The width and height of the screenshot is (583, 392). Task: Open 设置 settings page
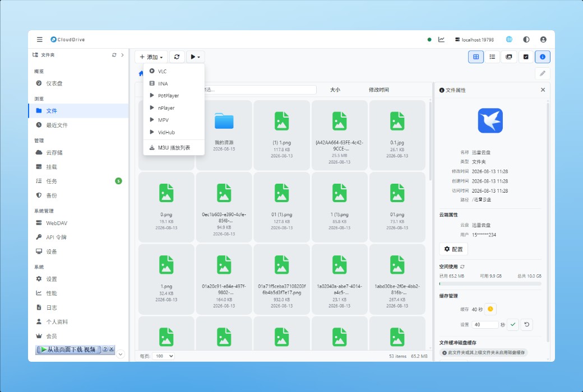click(x=78, y=279)
